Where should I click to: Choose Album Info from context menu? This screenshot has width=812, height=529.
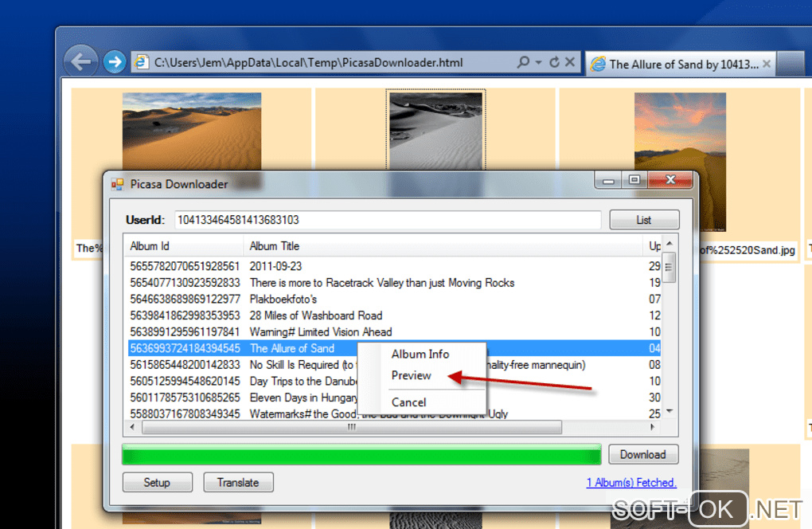coord(420,355)
